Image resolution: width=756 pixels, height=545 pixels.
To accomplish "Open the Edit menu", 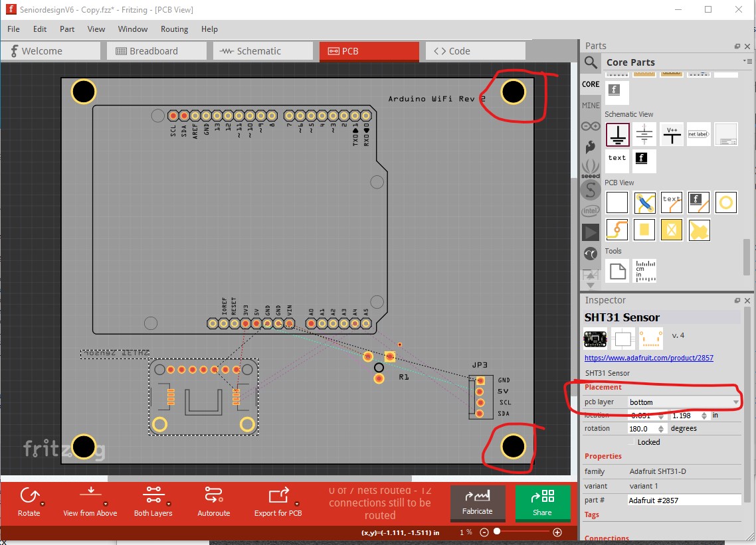I will point(40,29).
